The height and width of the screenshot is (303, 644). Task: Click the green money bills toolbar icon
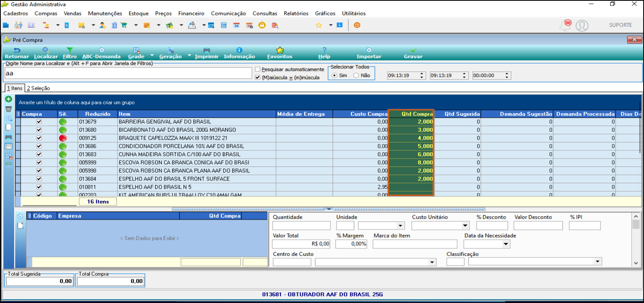(170, 25)
